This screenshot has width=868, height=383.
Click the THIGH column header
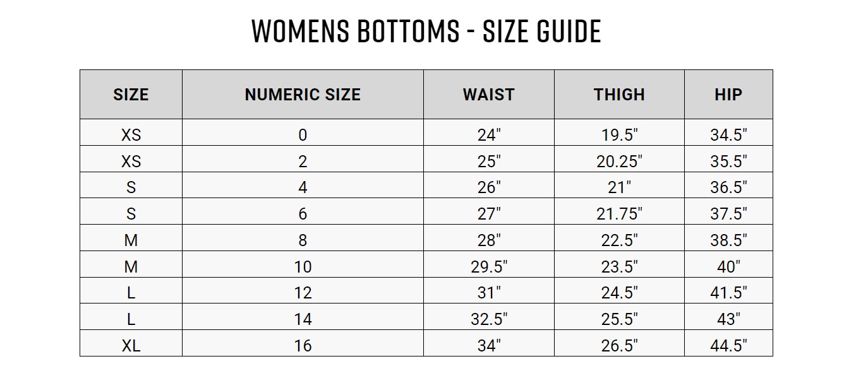(x=619, y=95)
